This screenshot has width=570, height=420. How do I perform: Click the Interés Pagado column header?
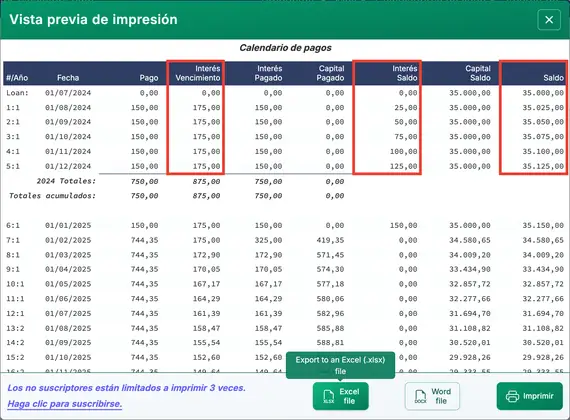coord(268,73)
